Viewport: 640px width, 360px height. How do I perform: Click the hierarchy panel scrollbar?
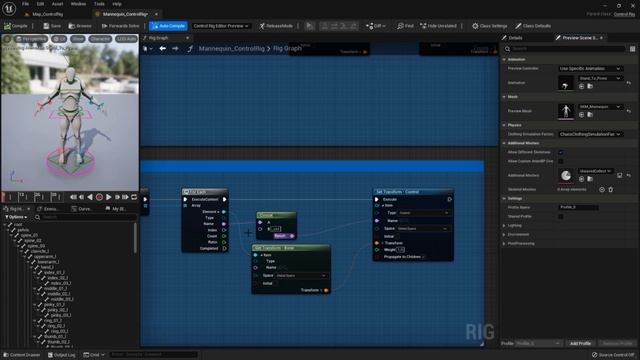[x=135, y=238]
